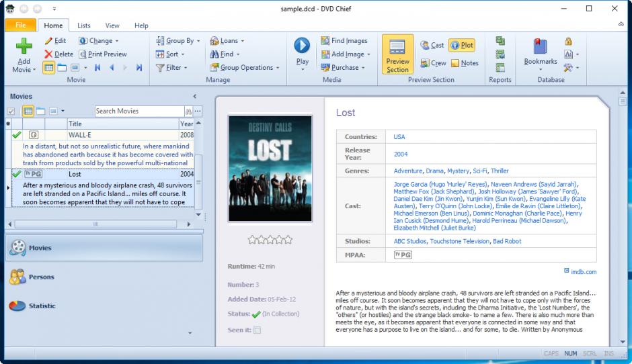Select card view icon in Movies panel toolbar

pyautogui.click(x=41, y=111)
